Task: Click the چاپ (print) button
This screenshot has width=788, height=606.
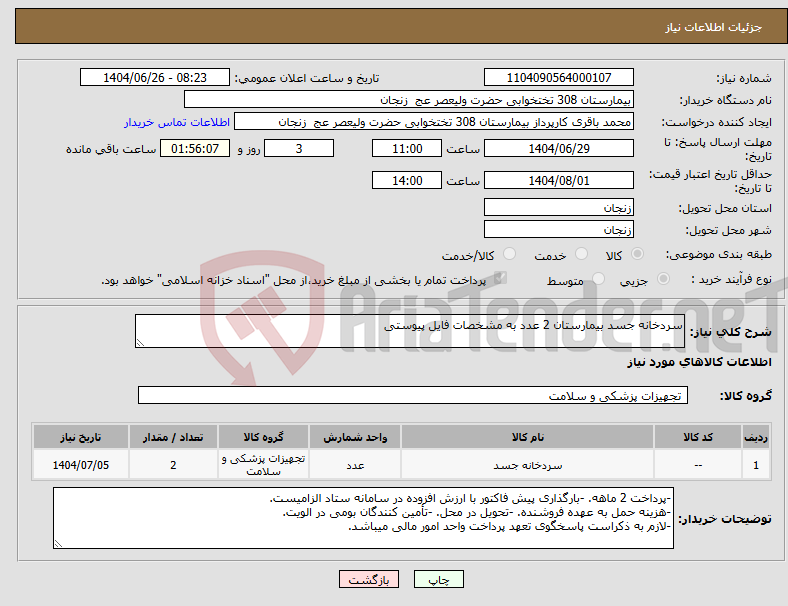Action: coord(438,579)
